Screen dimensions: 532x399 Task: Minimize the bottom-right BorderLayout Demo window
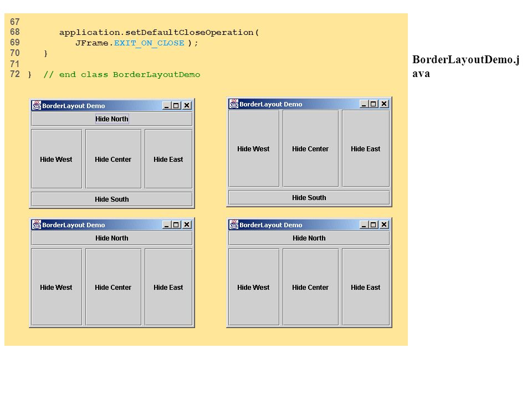click(364, 224)
